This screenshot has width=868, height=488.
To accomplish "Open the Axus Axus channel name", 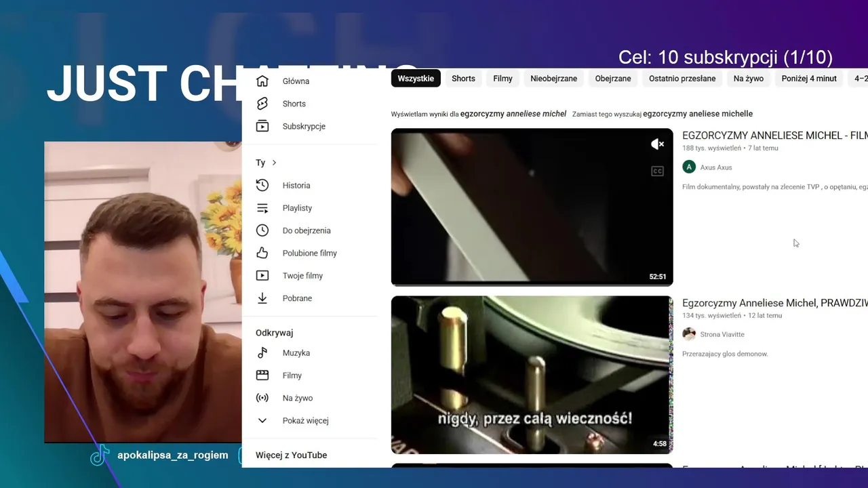I will 716,167.
